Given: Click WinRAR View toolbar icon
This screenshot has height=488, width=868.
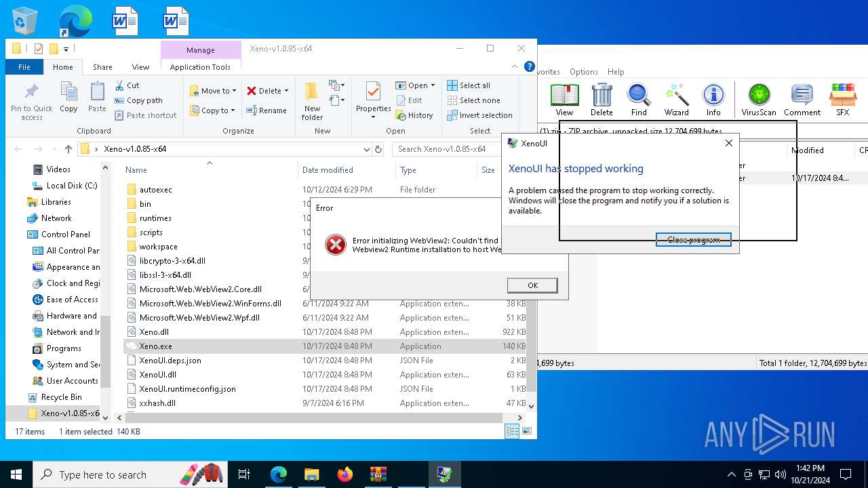Looking at the screenshot, I should tap(564, 100).
